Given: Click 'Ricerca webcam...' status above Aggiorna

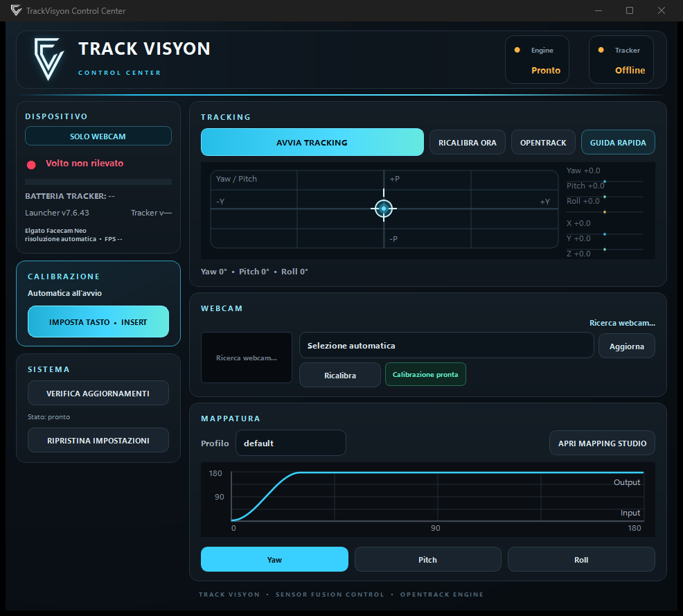Looking at the screenshot, I should (x=622, y=323).
